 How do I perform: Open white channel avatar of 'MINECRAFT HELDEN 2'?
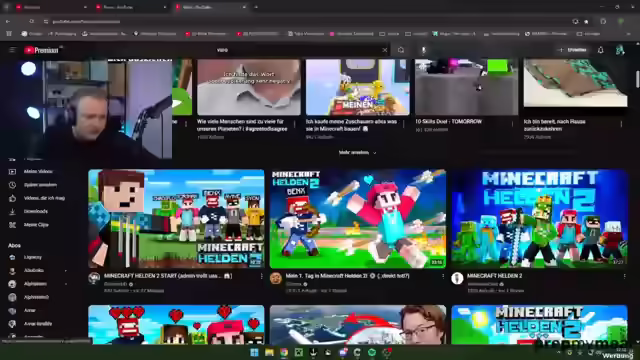pyautogui.click(x=457, y=278)
